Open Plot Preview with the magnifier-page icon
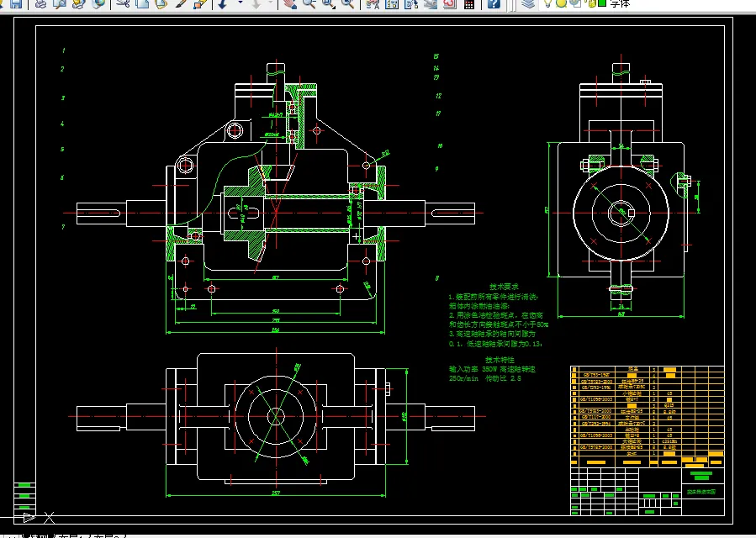This screenshot has width=756, height=538. pos(60,4)
